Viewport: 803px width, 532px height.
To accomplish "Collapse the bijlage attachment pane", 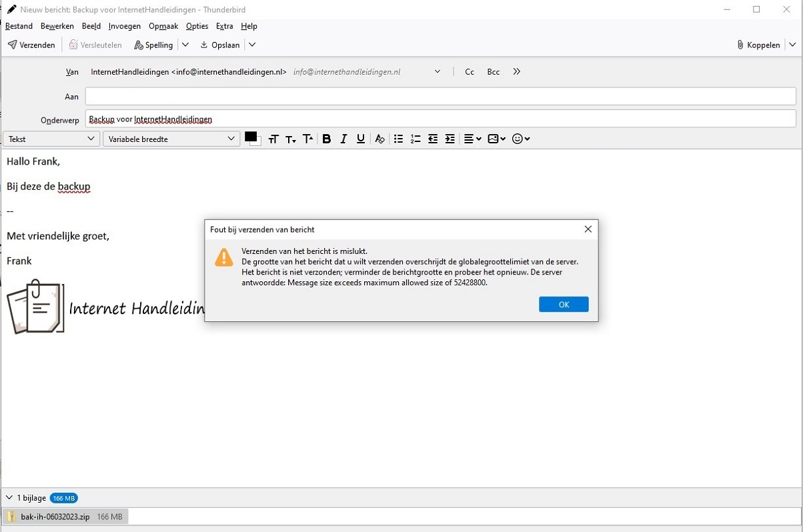I will click(8, 497).
